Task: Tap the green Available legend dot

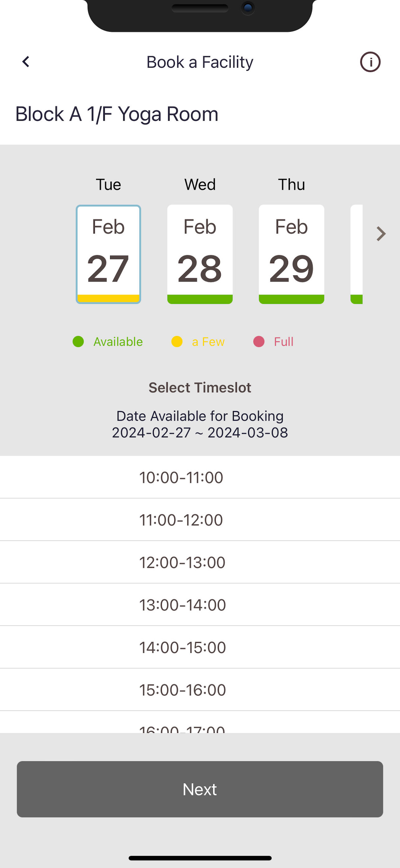Action: coord(78,342)
